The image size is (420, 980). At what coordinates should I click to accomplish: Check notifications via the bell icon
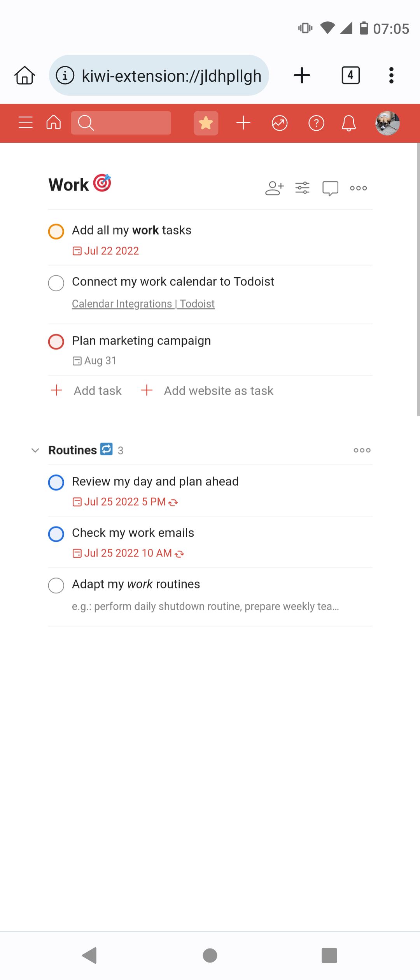click(x=349, y=123)
